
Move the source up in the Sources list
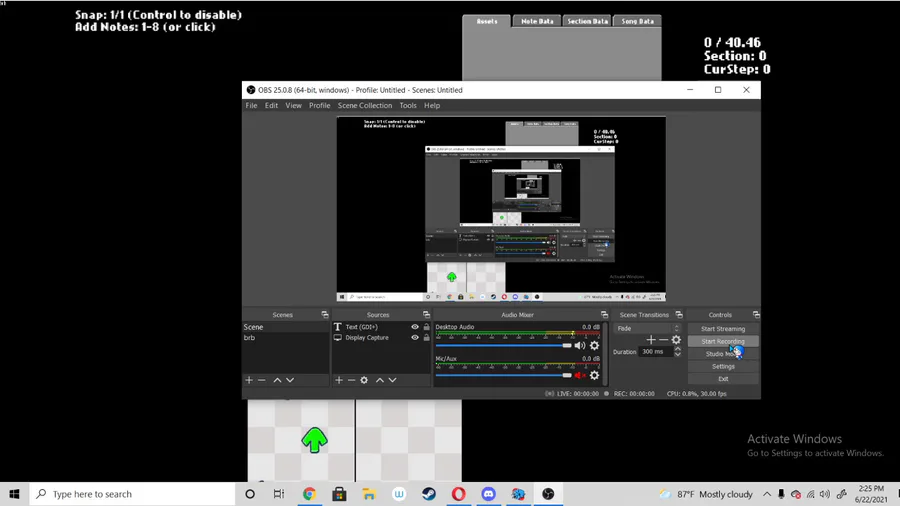tap(379, 380)
